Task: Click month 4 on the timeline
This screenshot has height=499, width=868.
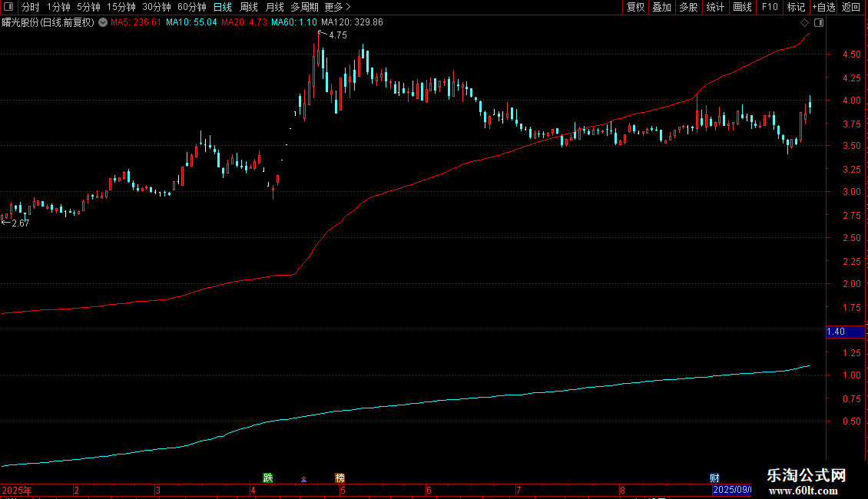Action: click(253, 490)
